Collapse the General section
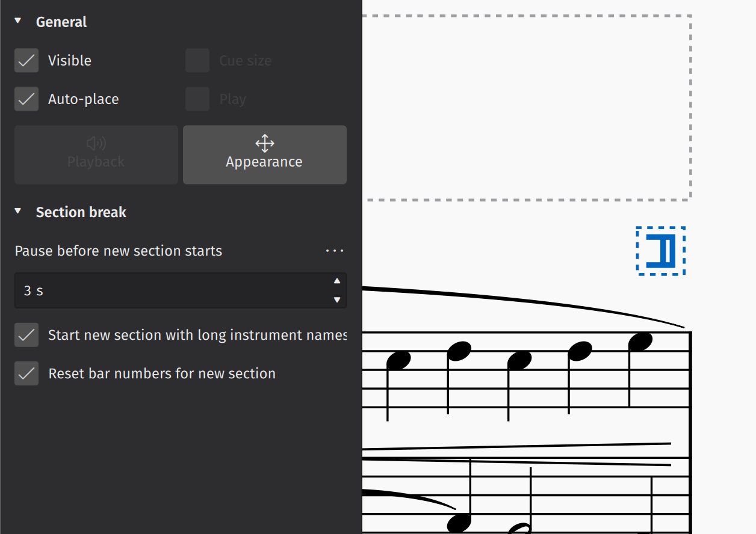The image size is (756, 534). [17, 20]
